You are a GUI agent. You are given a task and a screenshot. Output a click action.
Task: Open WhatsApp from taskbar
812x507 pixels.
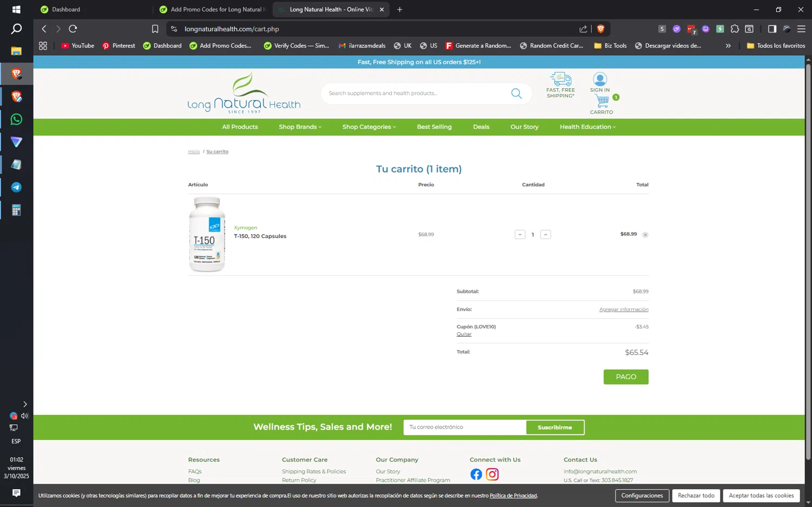[16, 119]
